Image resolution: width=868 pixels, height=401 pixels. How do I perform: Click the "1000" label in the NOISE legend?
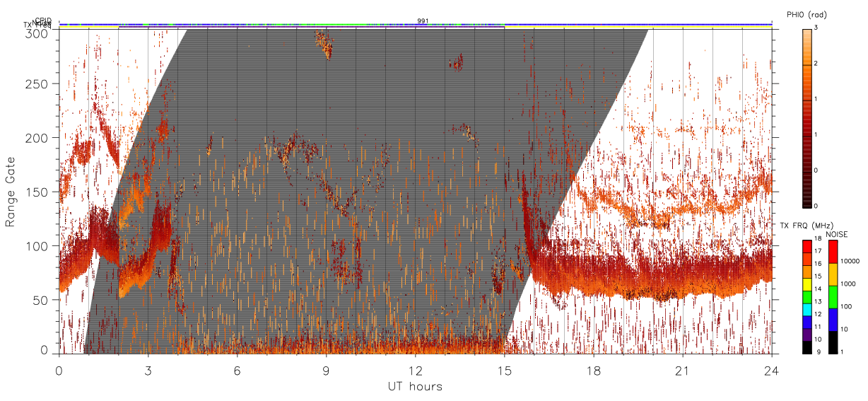tap(848, 284)
